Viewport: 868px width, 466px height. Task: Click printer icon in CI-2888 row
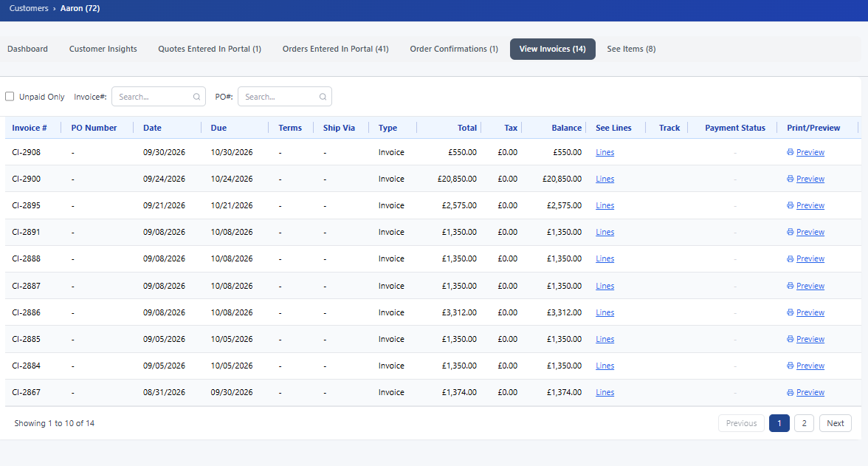click(790, 258)
